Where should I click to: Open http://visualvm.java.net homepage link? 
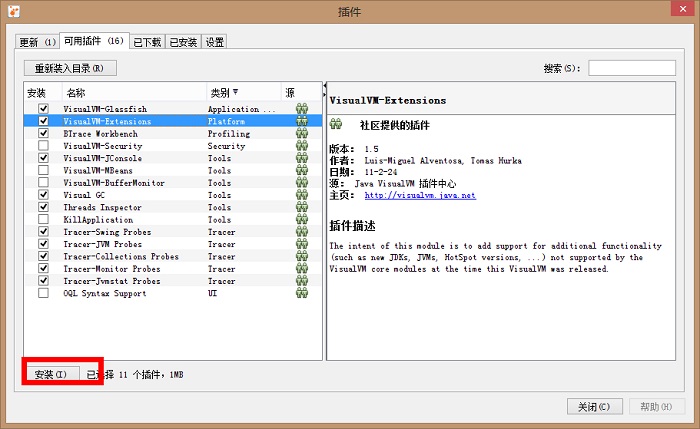(x=420, y=195)
